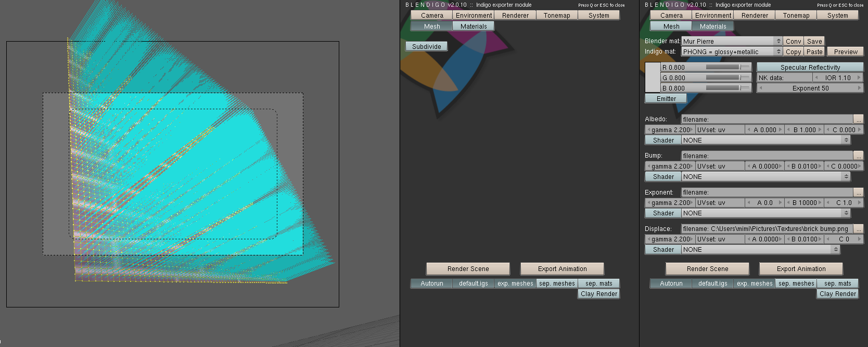
Task: Save the Blender material
Action: pyautogui.click(x=814, y=41)
